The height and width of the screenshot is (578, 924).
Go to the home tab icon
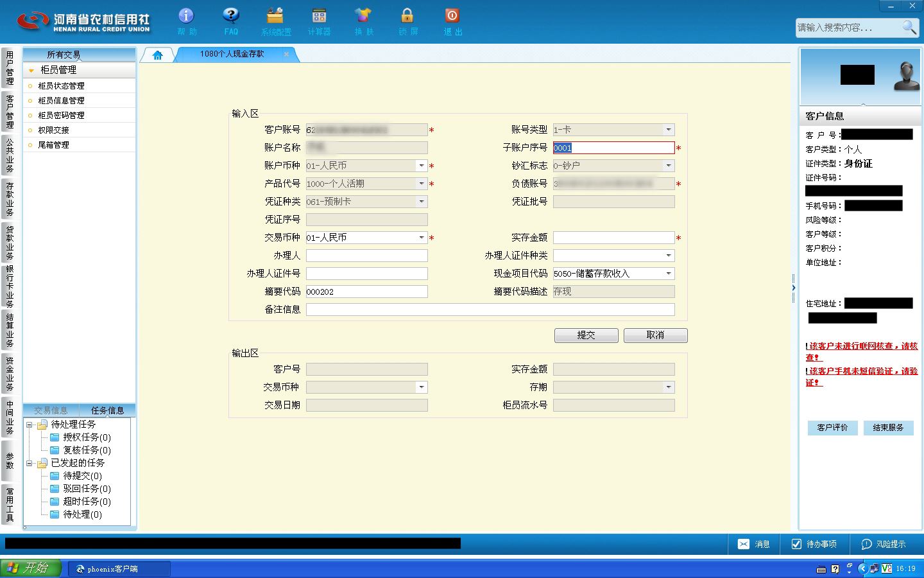pyautogui.click(x=158, y=55)
